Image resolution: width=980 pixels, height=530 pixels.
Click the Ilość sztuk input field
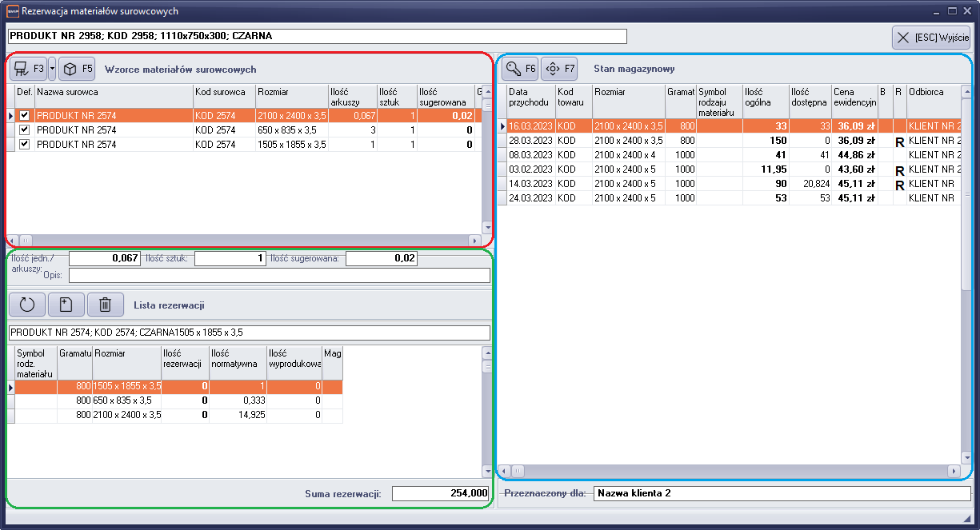230,258
